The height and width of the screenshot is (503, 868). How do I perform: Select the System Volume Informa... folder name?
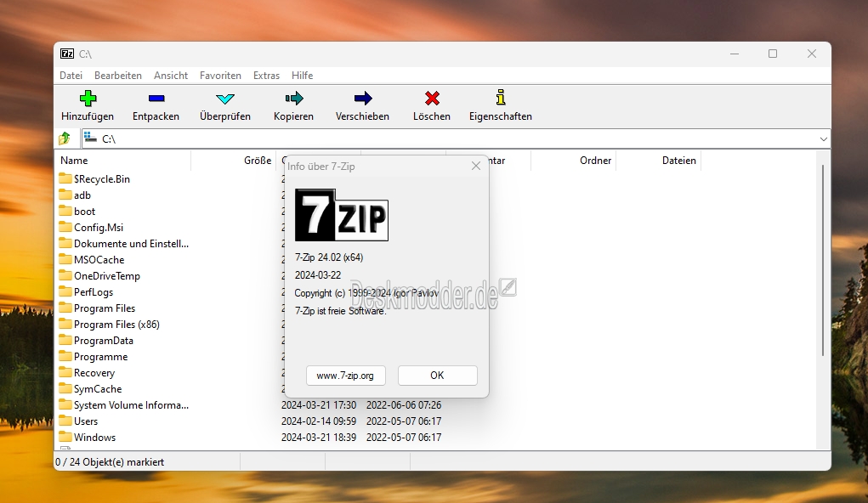click(x=131, y=405)
